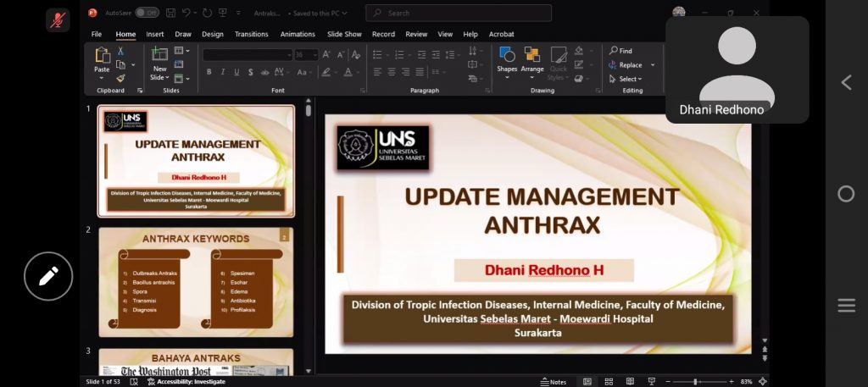Fit slide to current window icon
868x387 pixels.
pos(762,381)
